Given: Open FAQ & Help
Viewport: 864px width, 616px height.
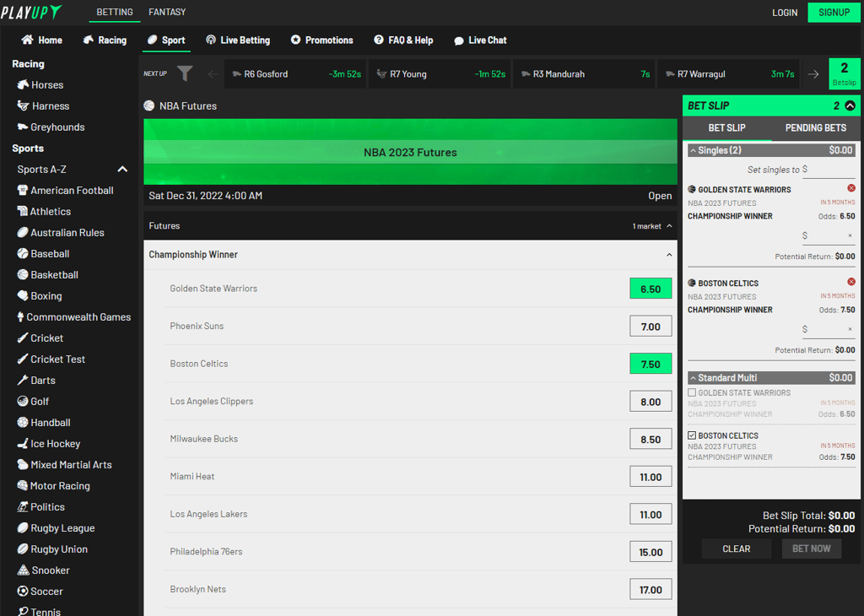Looking at the screenshot, I should (x=403, y=41).
